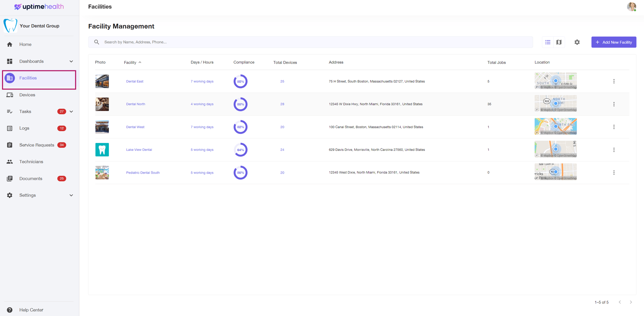Click the Help Center question icon
This screenshot has width=644, height=316.
[x=10, y=310]
